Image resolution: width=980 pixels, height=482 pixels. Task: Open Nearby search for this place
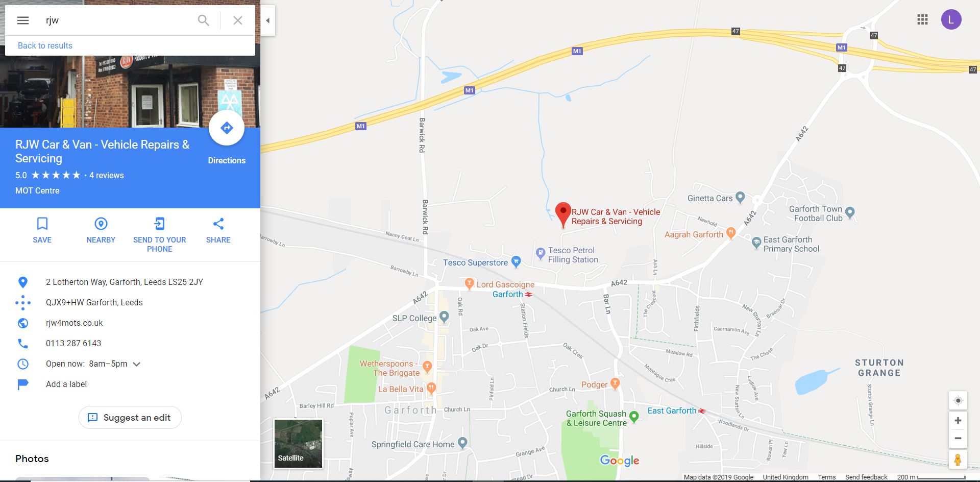(101, 224)
